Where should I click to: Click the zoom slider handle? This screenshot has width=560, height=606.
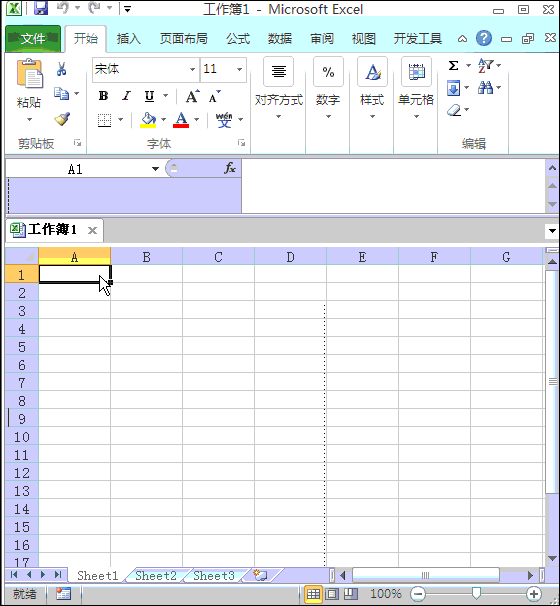point(476,593)
